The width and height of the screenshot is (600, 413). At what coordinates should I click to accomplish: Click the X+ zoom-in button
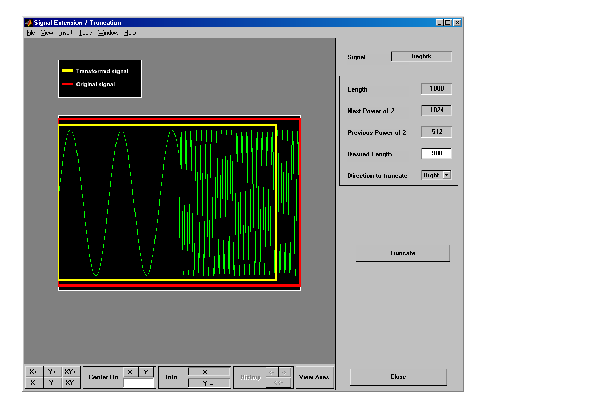[33, 372]
